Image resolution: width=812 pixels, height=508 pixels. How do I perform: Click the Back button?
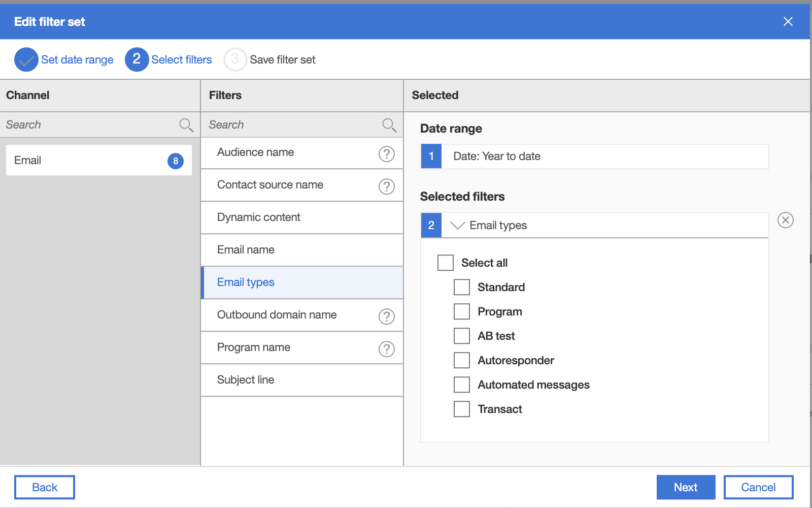[45, 487]
